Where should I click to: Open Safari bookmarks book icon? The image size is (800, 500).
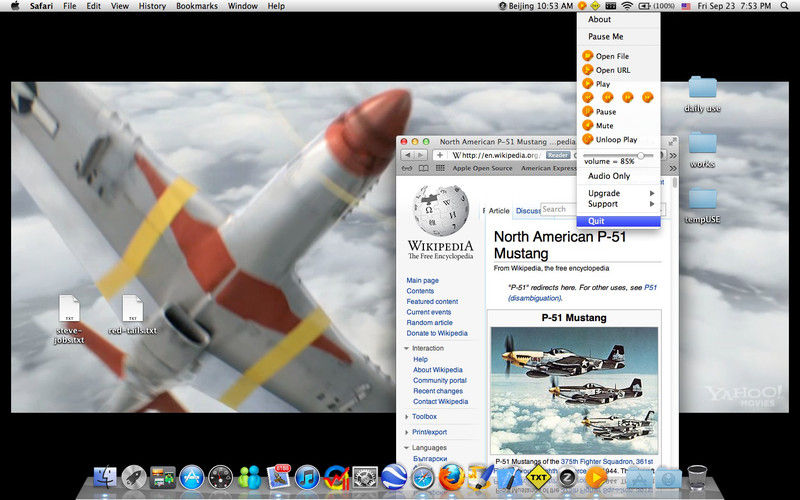423,168
